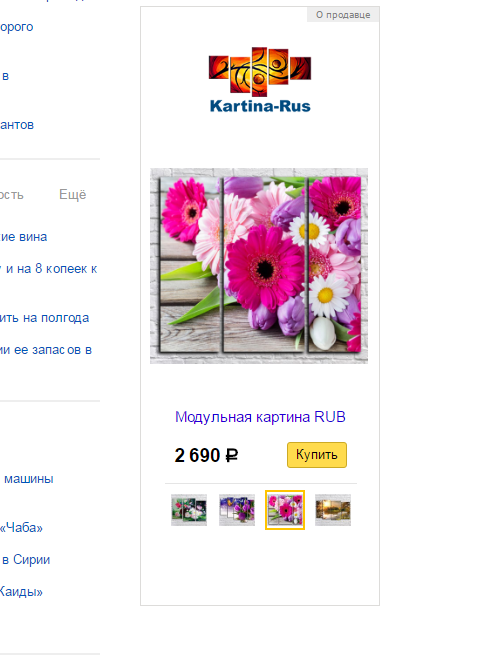
Task: Open the news link ending 'ие вина'
Action: [24, 237]
